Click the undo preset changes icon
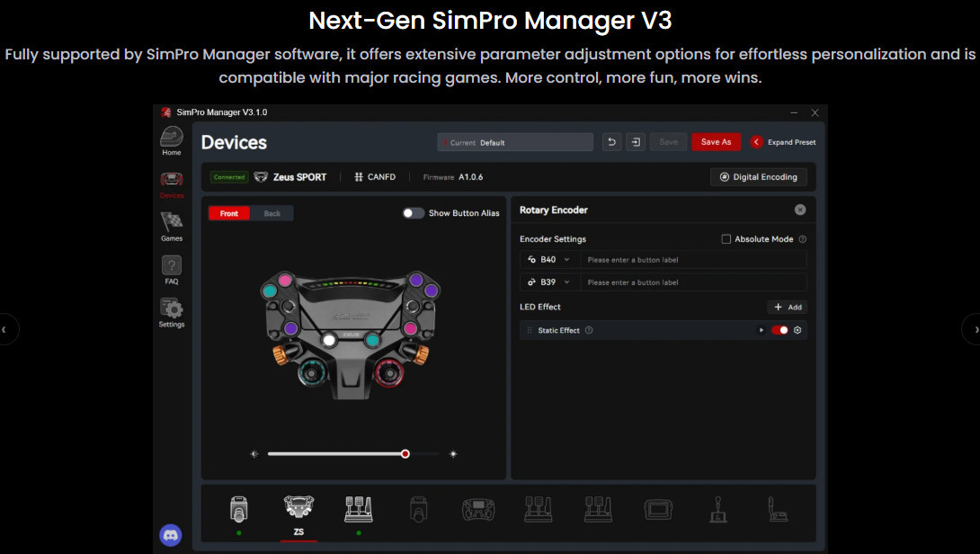This screenshot has height=554, width=980. click(x=612, y=142)
